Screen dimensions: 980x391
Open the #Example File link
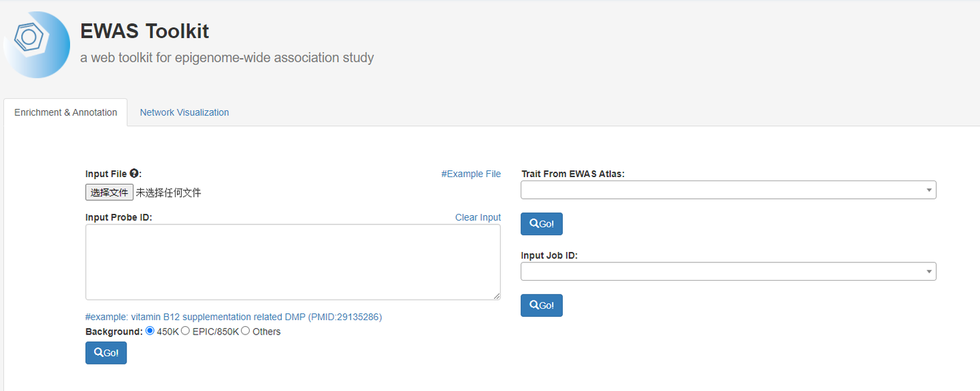click(471, 174)
